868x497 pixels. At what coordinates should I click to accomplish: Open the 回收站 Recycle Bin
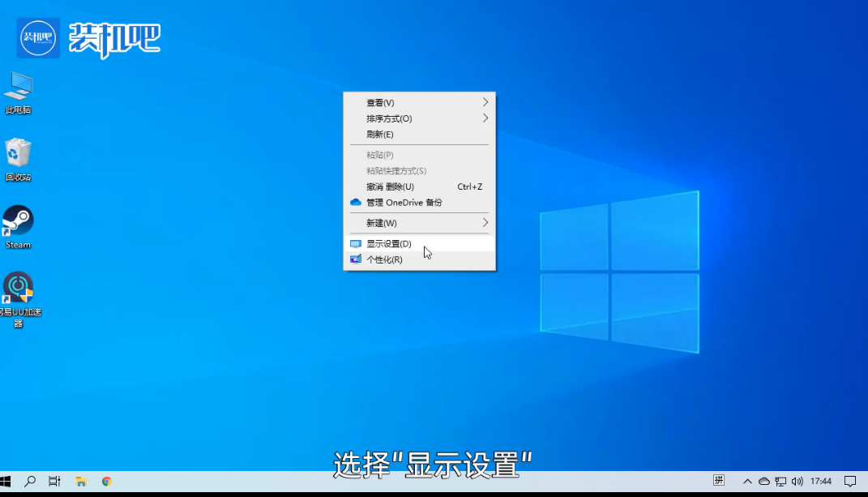click(17, 158)
